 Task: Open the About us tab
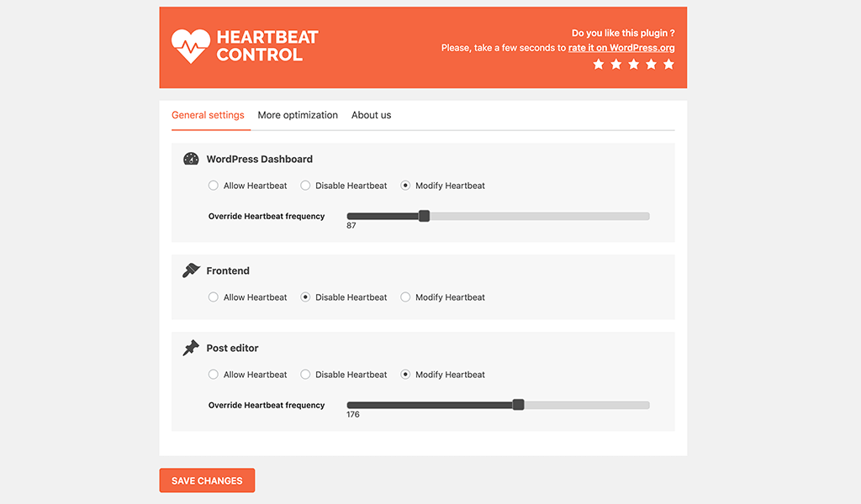coord(371,115)
